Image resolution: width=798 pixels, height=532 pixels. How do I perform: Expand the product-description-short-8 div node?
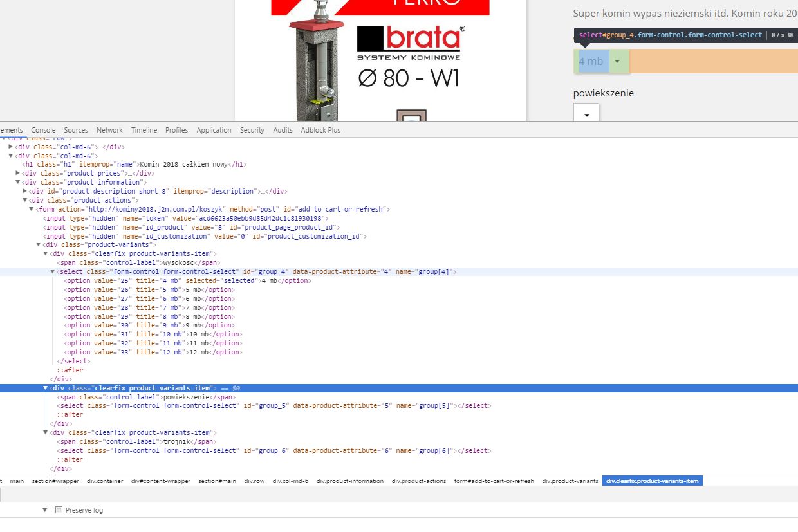coord(24,191)
